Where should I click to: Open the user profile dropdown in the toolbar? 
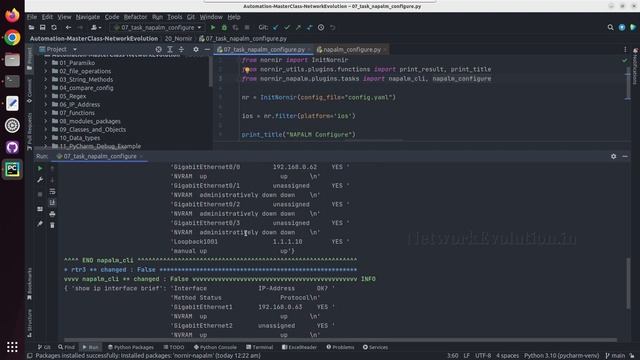pyautogui.click(x=96, y=27)
